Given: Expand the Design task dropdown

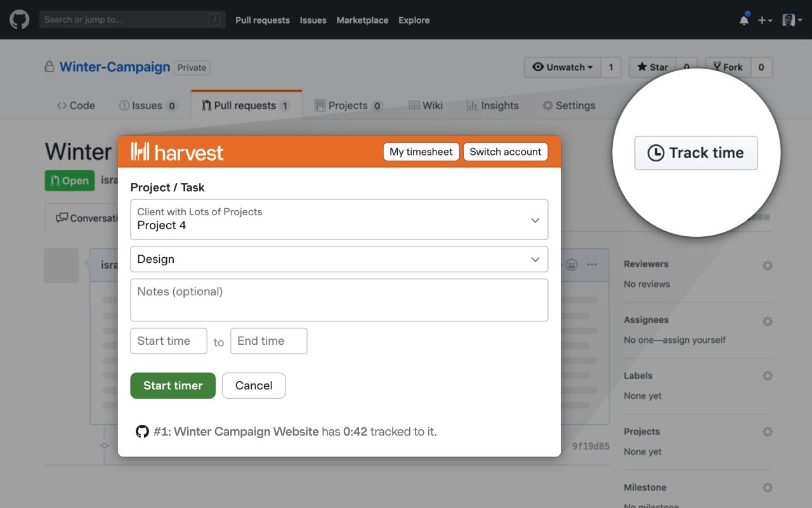Looking at the screenshot, I should coord(339,259).
